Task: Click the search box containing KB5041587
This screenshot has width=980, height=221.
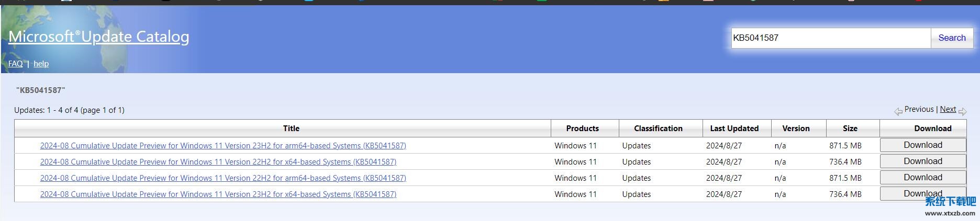Action: coord(830,38)
